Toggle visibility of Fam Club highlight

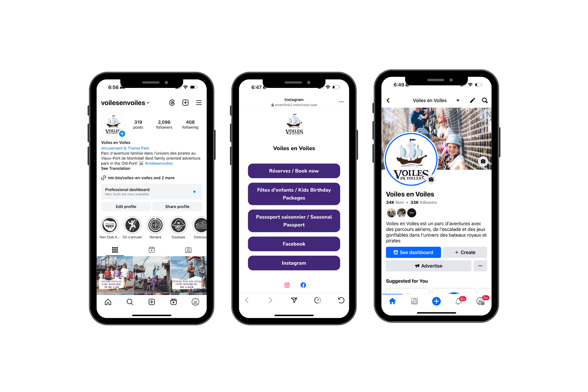(108, 226)
